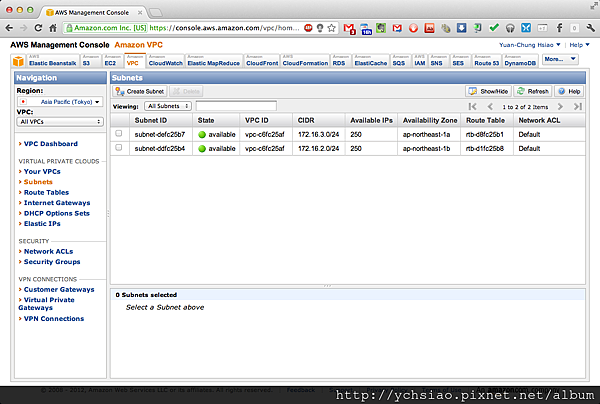Go to the next page of subnets
The width and height of the screenshot is (600, 404).
[560, 106]
